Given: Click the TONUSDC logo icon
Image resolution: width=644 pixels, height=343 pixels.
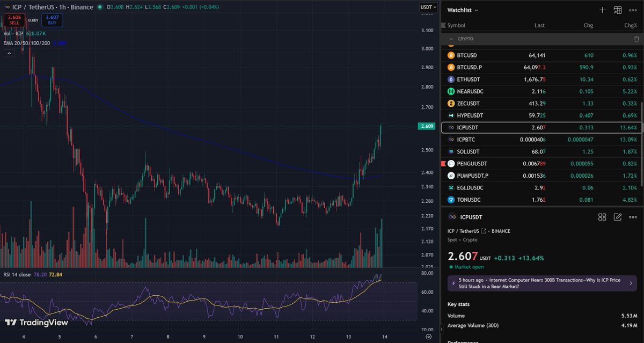Looking at the screenshot, I should 451,200.
